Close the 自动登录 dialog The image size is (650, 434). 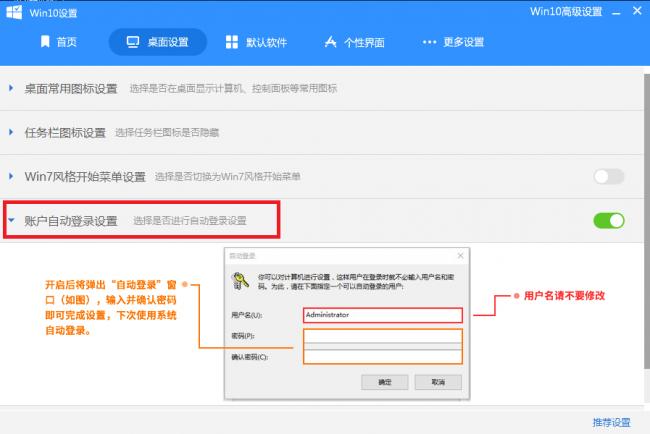click(461, 256)
